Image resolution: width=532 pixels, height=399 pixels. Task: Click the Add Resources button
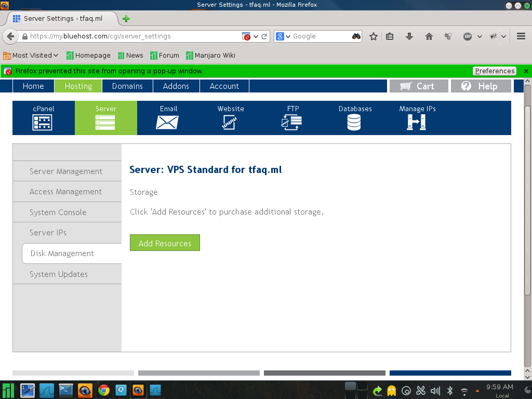tap(165, 243)
